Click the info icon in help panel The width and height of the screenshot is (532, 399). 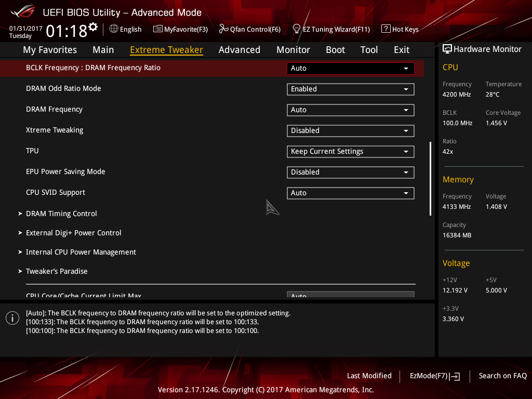pos(12,318)
